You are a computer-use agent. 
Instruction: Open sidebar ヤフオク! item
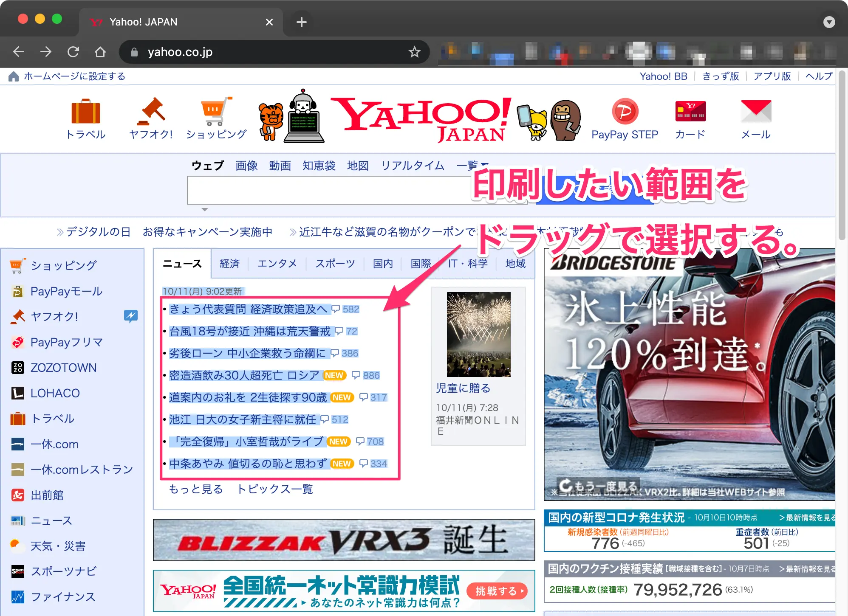[x=54, y=316]
